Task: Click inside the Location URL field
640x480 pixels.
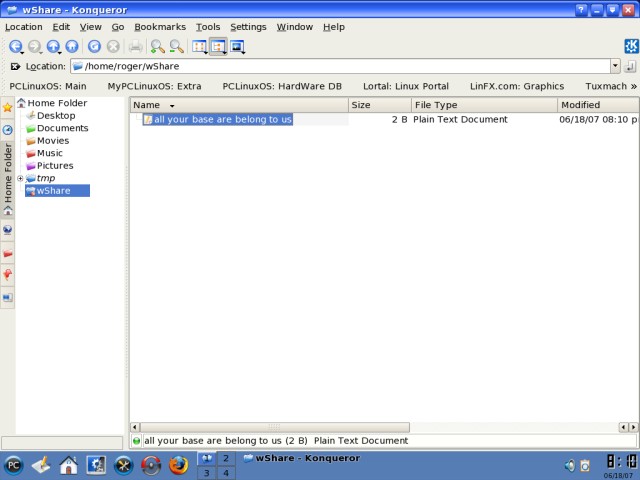Action: click(x=340, y=66)
